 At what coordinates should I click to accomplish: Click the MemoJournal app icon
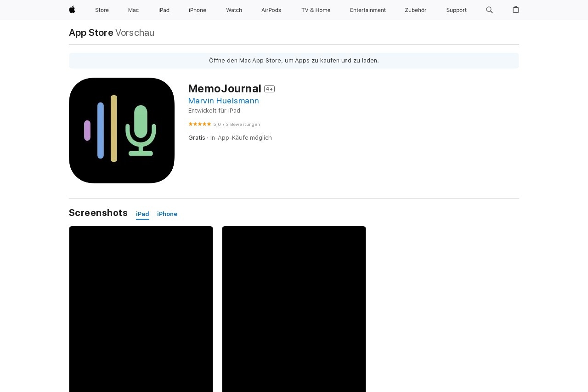[x=122, y=131]
